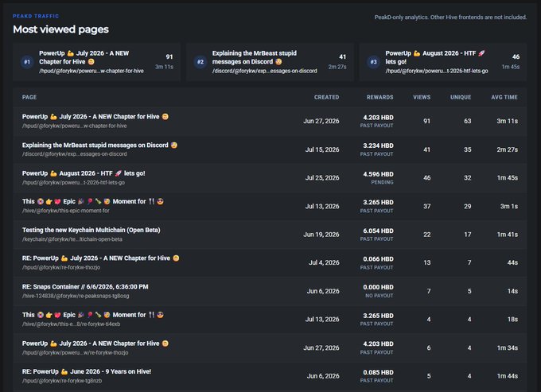Sort by the VIEWS column header
Image resolution: width=541 pixels, height=392 pixels.
pyautogui.click(x=422, y=97)
